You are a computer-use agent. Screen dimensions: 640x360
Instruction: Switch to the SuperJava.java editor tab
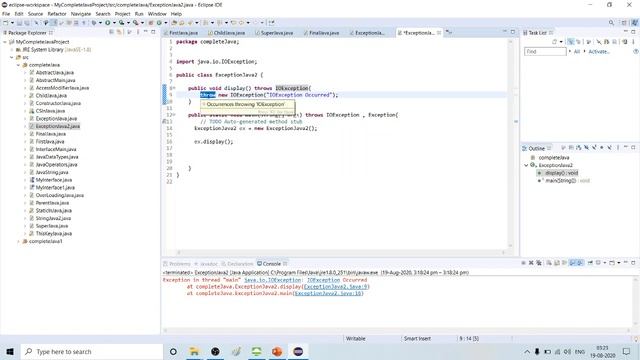point(275,33)
